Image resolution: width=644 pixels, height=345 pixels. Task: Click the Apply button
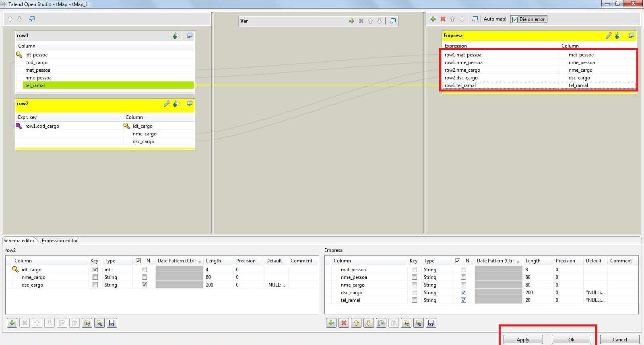coord(523,340)
